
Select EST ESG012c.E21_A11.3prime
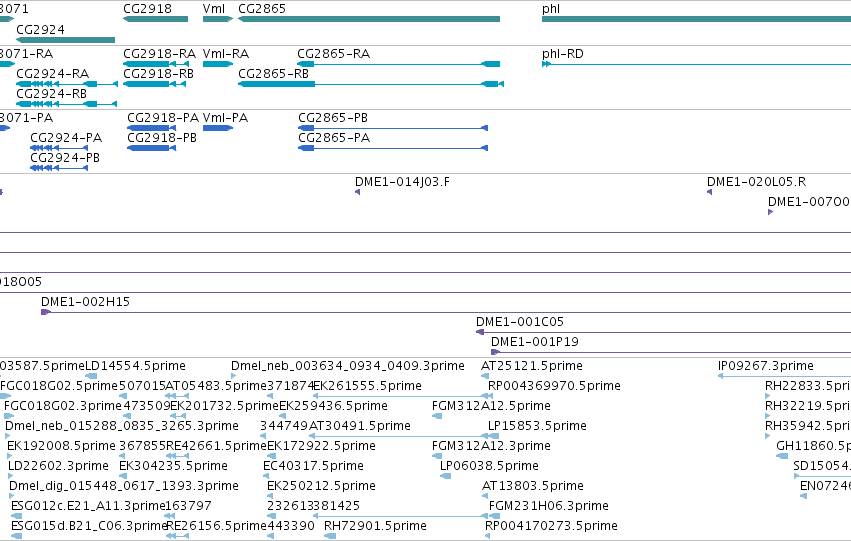tap(88, 506)
